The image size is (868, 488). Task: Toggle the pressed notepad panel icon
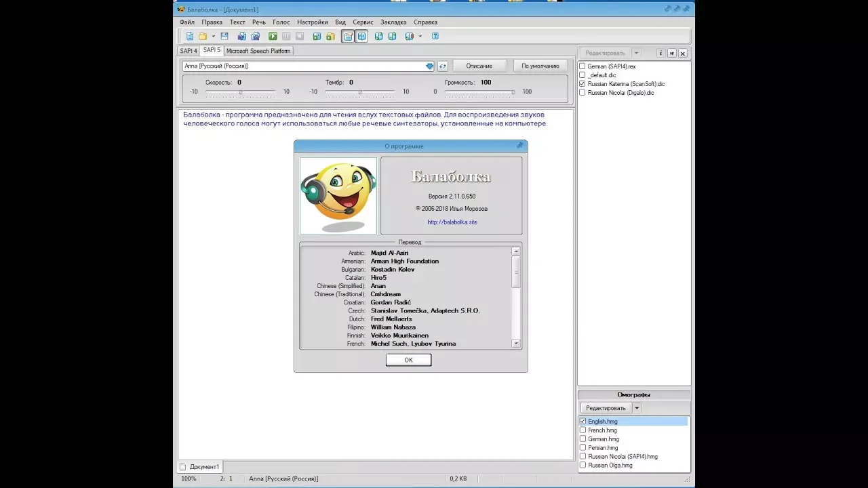click(348, 37)
